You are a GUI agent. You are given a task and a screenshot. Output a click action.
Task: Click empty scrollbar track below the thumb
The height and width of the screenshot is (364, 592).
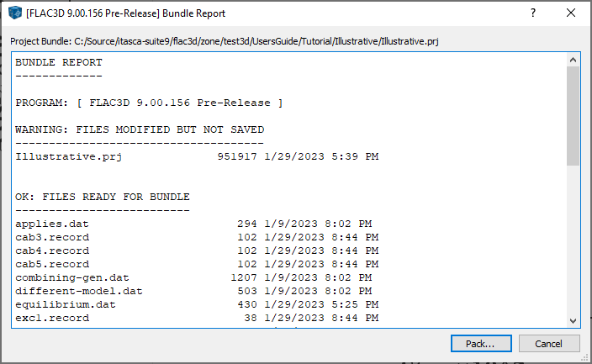coord(573,244)
